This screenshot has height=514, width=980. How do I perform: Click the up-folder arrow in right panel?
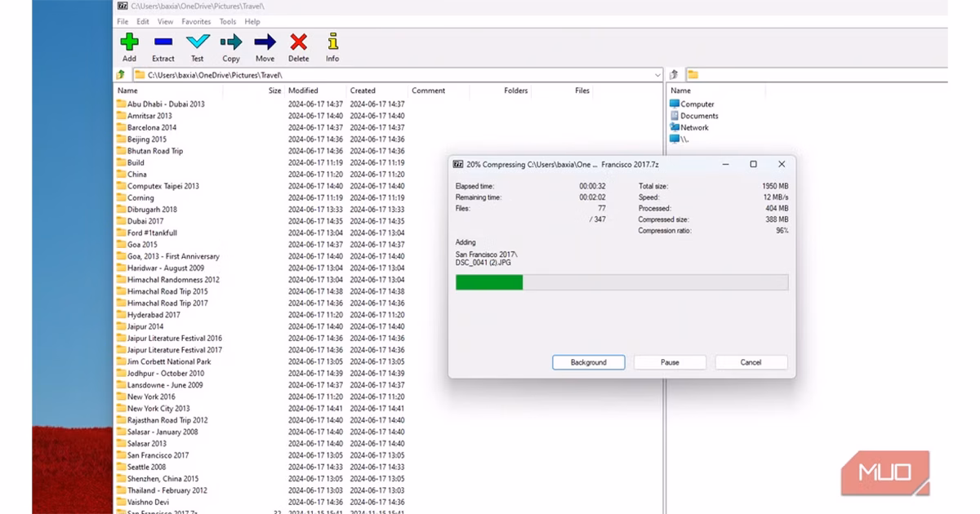point(674,74)
